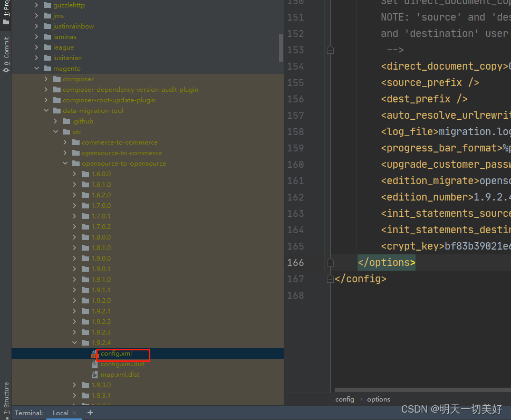Click the etc folder icon
This screenshot has width=511, height=420.
pos(66,132)
